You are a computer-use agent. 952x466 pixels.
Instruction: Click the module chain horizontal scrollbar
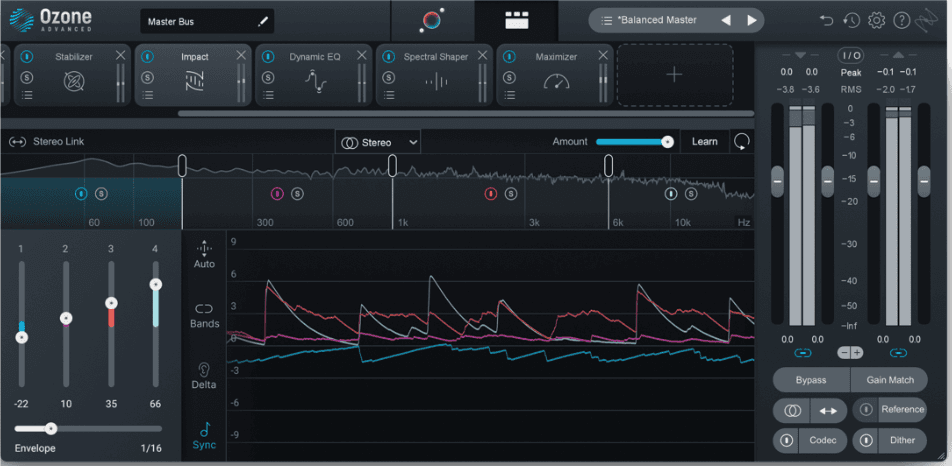coord(466,113)
